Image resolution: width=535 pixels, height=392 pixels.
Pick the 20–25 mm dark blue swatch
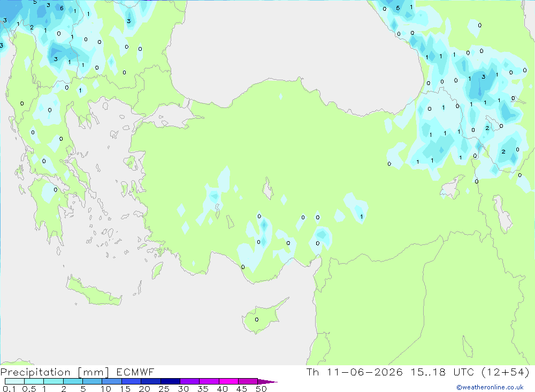point(151,381)
